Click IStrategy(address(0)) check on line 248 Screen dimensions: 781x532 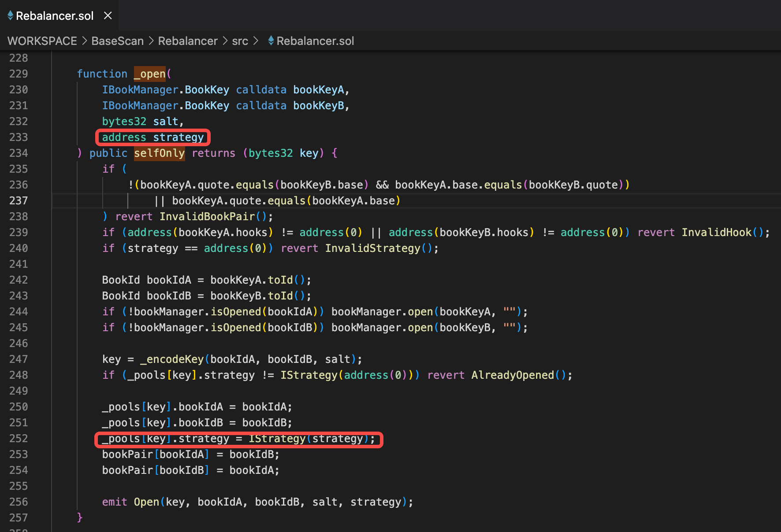pyautogui.click(x=347, y=375)
